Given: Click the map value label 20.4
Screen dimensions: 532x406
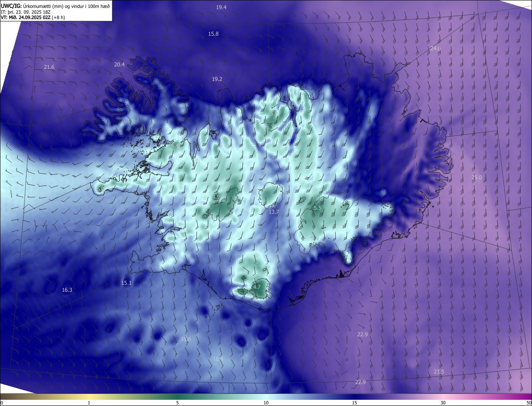Looking at the screenshot, I should coord(119,64).
